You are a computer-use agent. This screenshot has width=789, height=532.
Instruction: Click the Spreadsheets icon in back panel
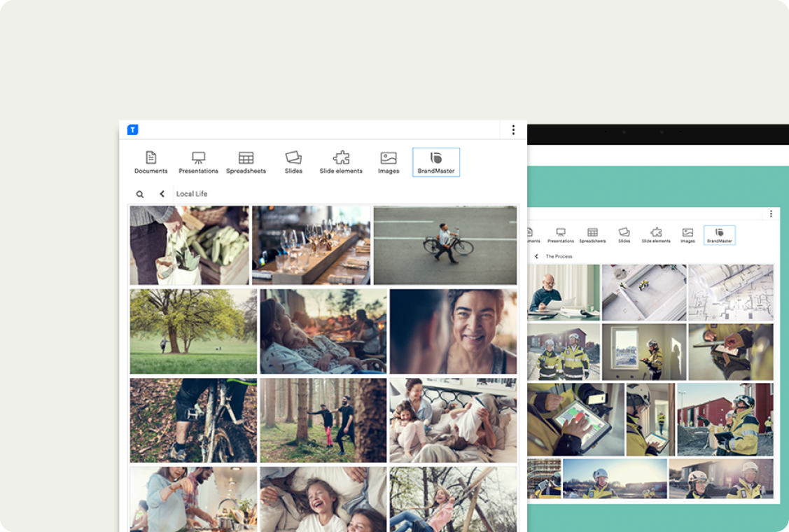592,235
